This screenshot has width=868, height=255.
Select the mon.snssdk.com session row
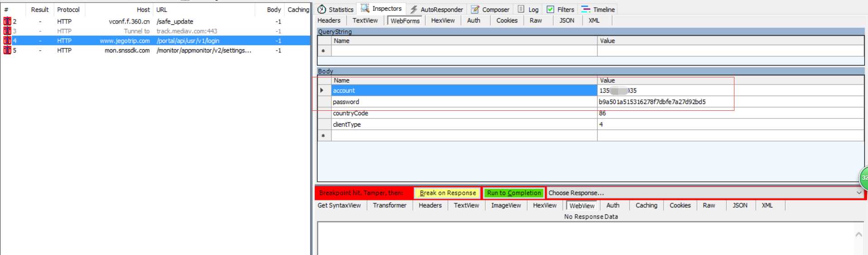pyautogui.click(x=155, y=50)
